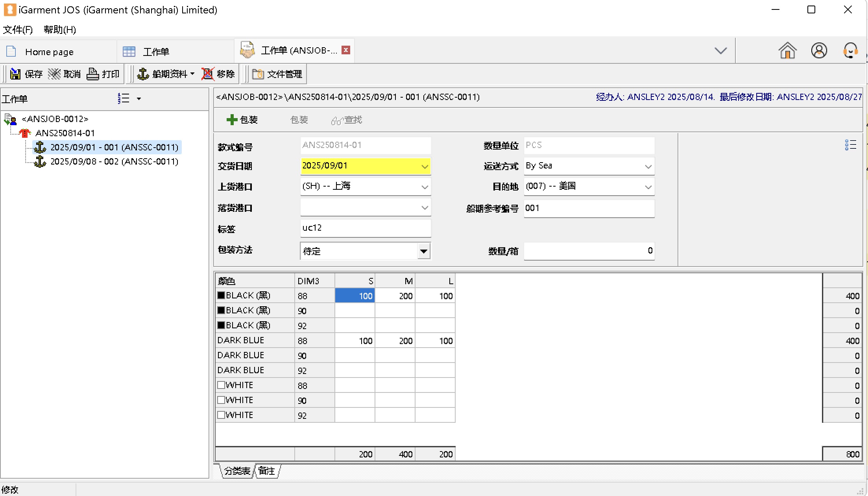This screenshot has width=868, height=496.
Task: Open the user account profile icon
Action: tap(819, 50)
